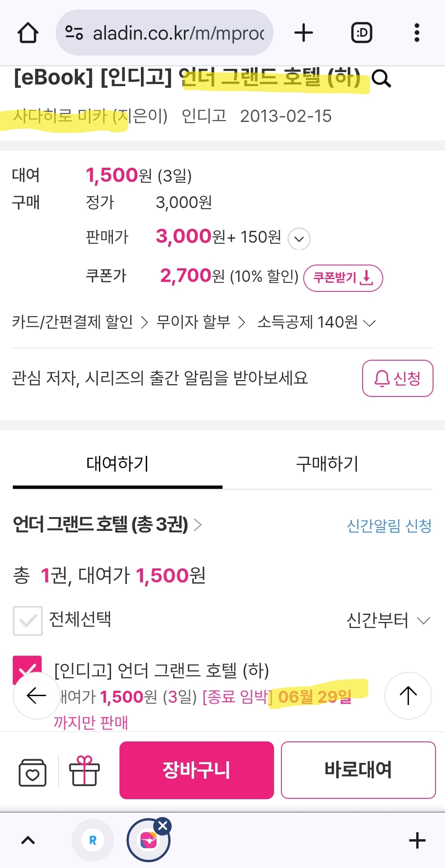
Task: Tap the search magnifier next to title
Action: pyautogui.click(x=381, y=78)
